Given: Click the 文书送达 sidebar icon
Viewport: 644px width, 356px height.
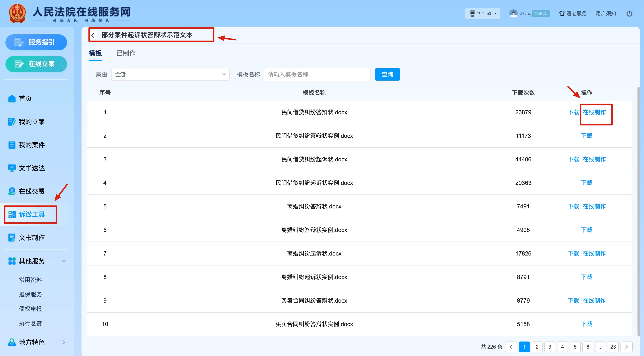Looking at the screenshot, I should [x=12, y=168].
